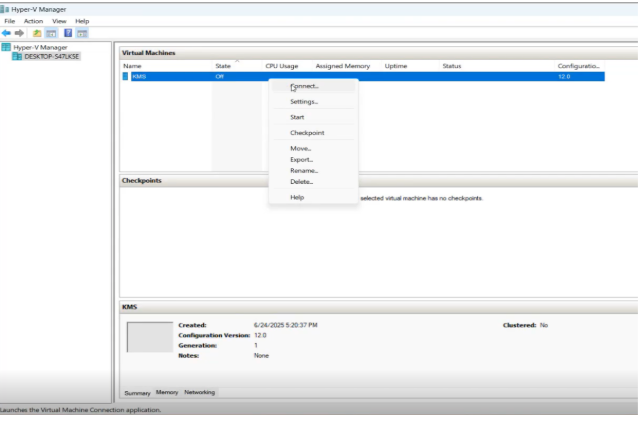
Task: Switch to the Summary tab
Action: click(x=137, y=393)
